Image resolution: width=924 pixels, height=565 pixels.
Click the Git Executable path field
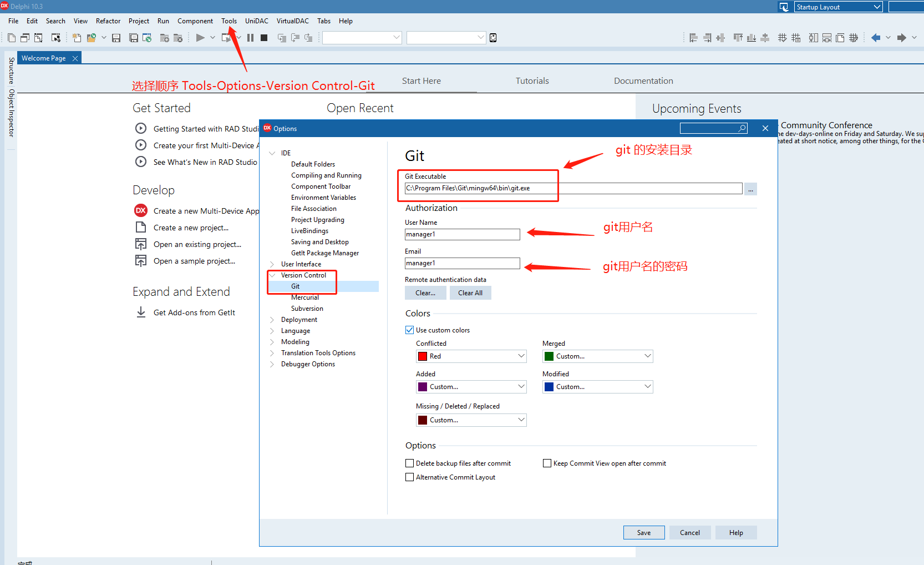click(x=573, y=188)
